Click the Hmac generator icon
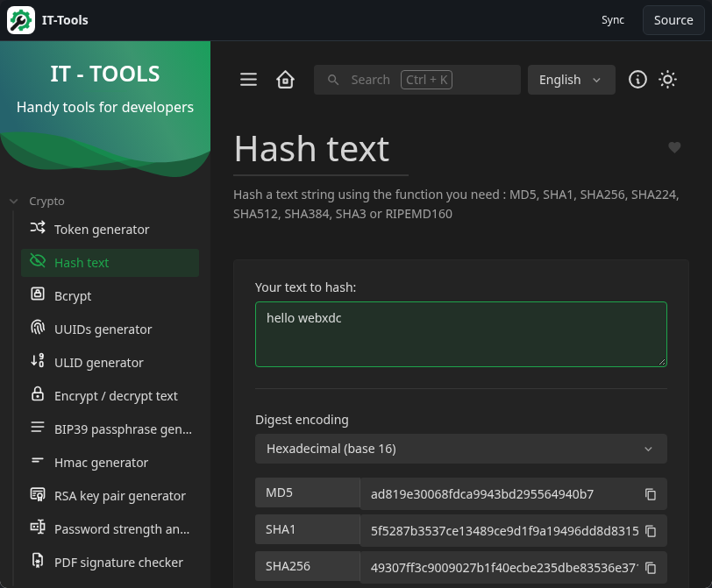Viewport: 712px width, 588px height. click(38, 461)
